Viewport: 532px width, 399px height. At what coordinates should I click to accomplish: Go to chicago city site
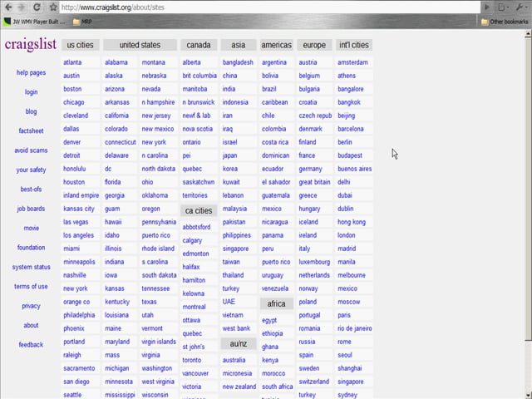(x=74, y=102)
